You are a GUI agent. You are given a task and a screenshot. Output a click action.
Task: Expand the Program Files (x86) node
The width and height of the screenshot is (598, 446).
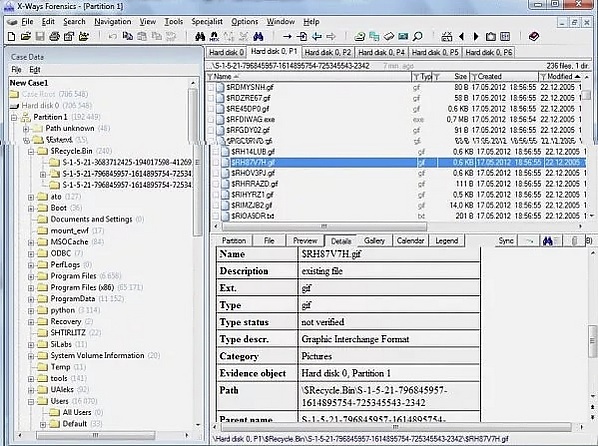pos(31,288)
